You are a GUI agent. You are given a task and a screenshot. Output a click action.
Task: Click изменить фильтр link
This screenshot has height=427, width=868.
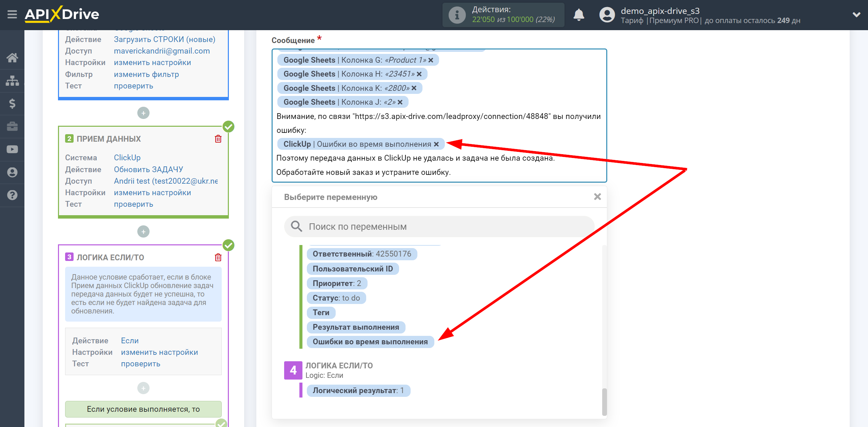click(146, 74)
